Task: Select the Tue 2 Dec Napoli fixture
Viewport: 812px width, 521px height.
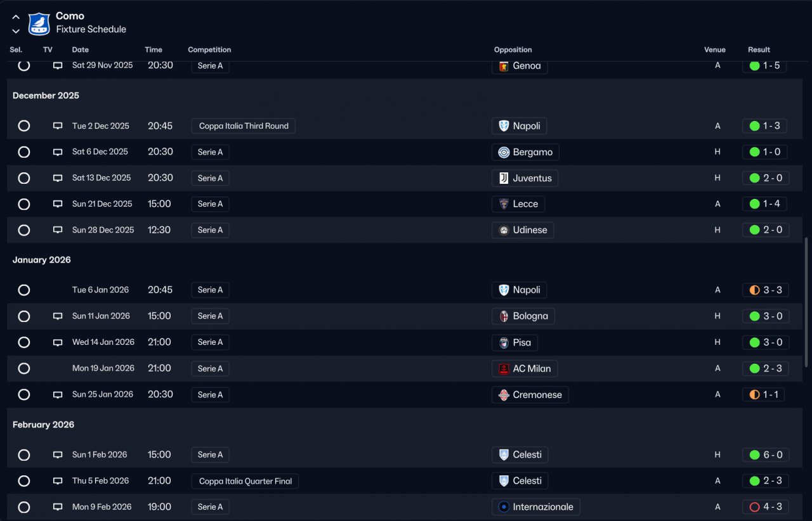Action: 24,126
